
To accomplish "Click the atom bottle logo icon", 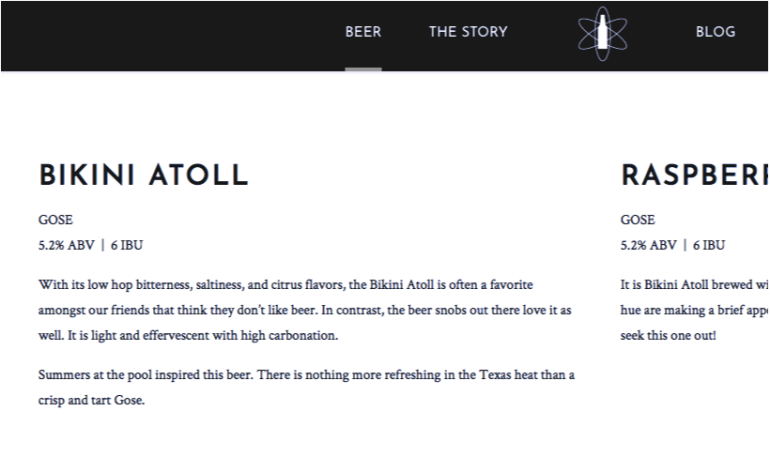I will tap(602, 33).
